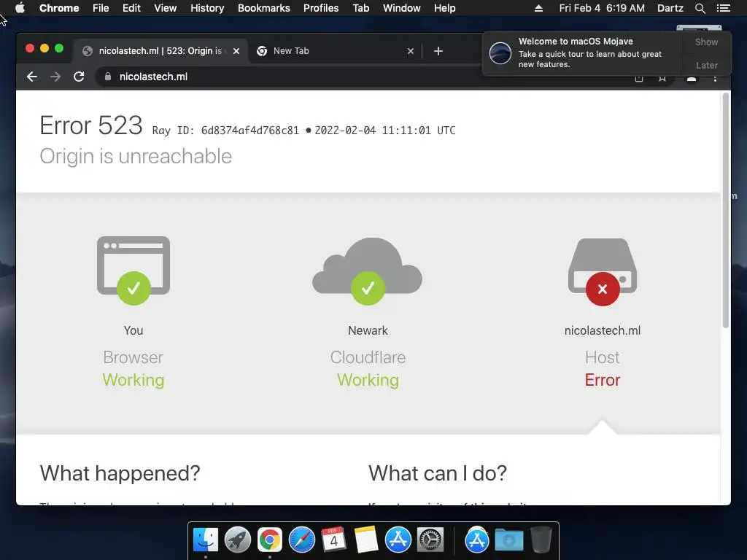Click the page vertical scrollbar
Image resolution: width=747 pixels, height=560 pixels.
click(726, 209)
